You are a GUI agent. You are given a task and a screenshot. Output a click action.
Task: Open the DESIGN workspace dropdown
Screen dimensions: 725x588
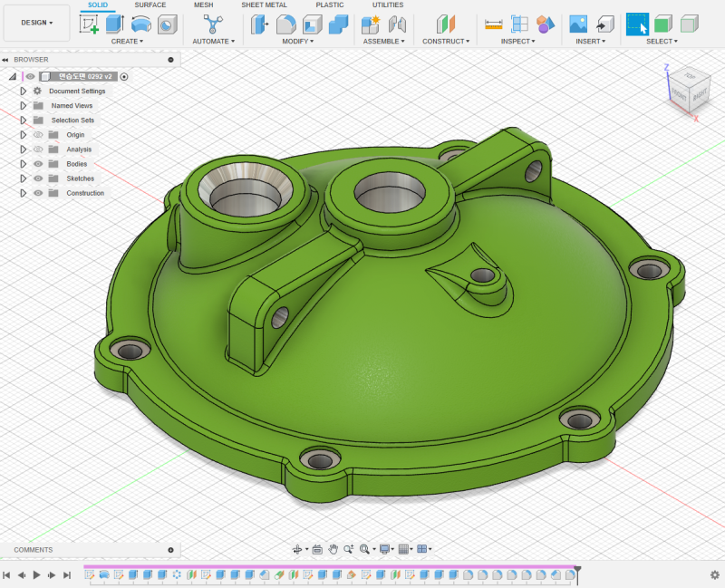pos(36,23)
